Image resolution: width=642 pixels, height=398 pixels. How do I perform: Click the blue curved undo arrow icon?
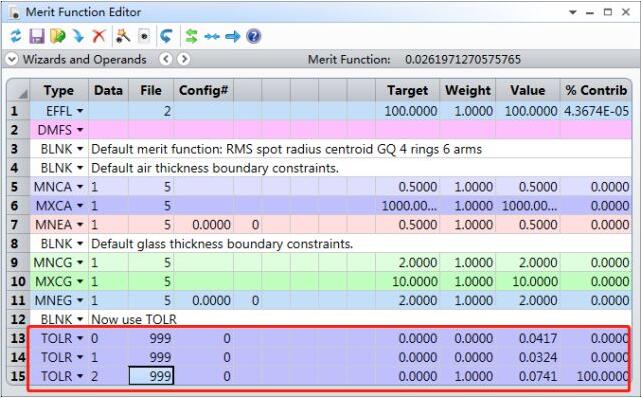[x=166, y=36]
